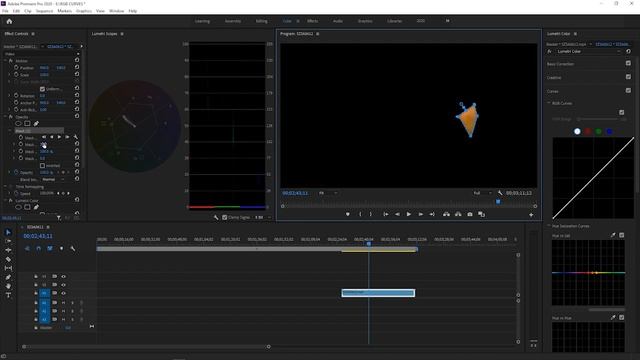Play the sequence in the Program monitor
640x360 pixels.
point(409,214)
